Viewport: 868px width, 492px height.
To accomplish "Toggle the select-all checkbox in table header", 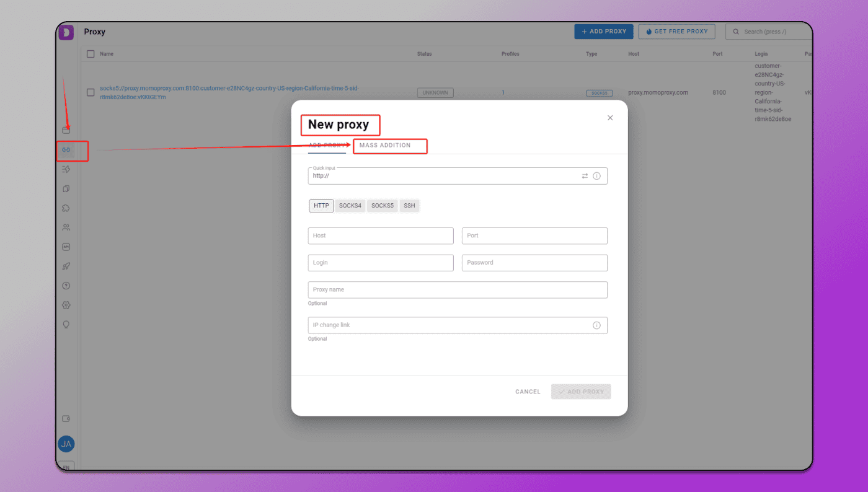I will pyautogui.click(x=91, y=54).
